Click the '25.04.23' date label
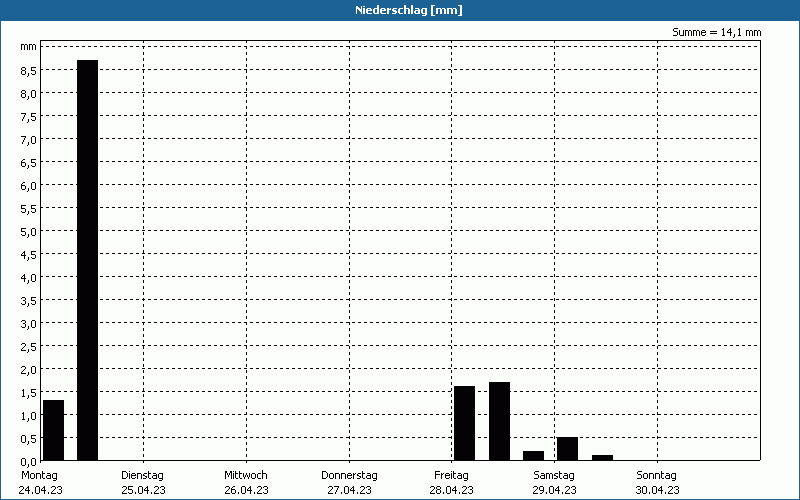Screen dimensions: 800x500 coord(143,490)
